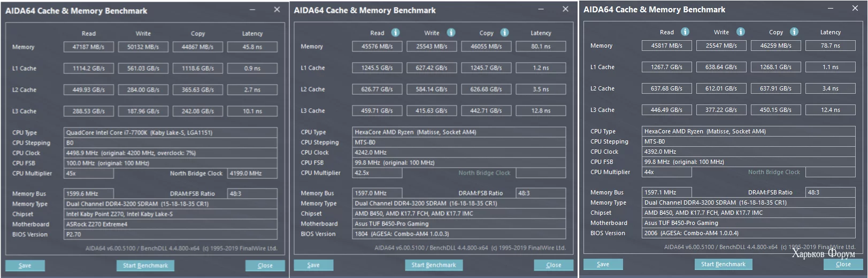
Task: Select the memory write value 50132 MB/s
Action: click(143, 47)
